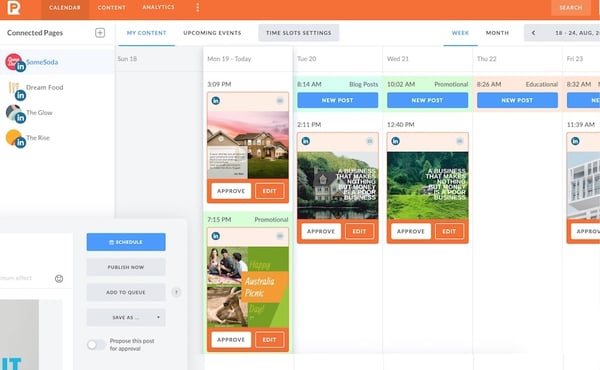
Task: Click the Add to Queue button
Action: coord(126,292)
